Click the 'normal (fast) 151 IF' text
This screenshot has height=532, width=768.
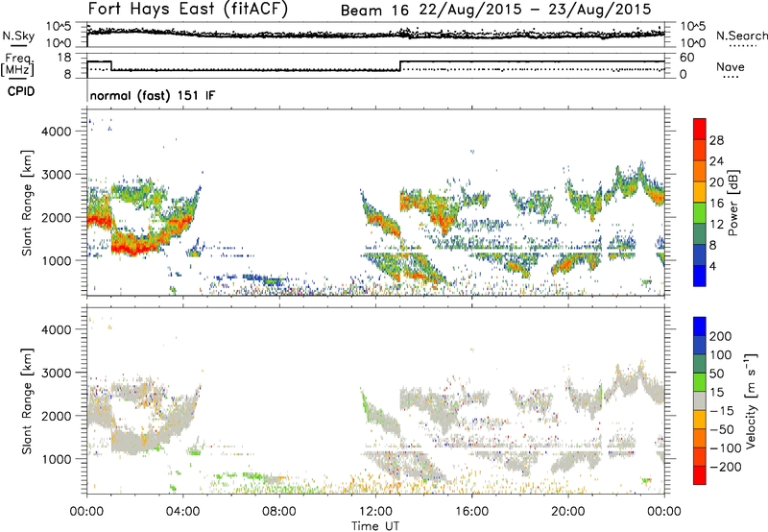[x=153, y=95]
